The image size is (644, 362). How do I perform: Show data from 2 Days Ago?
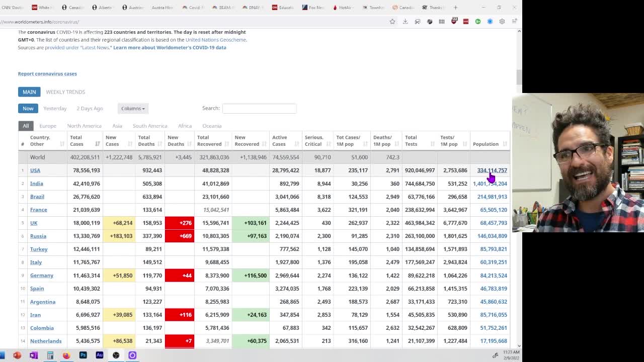90,108
